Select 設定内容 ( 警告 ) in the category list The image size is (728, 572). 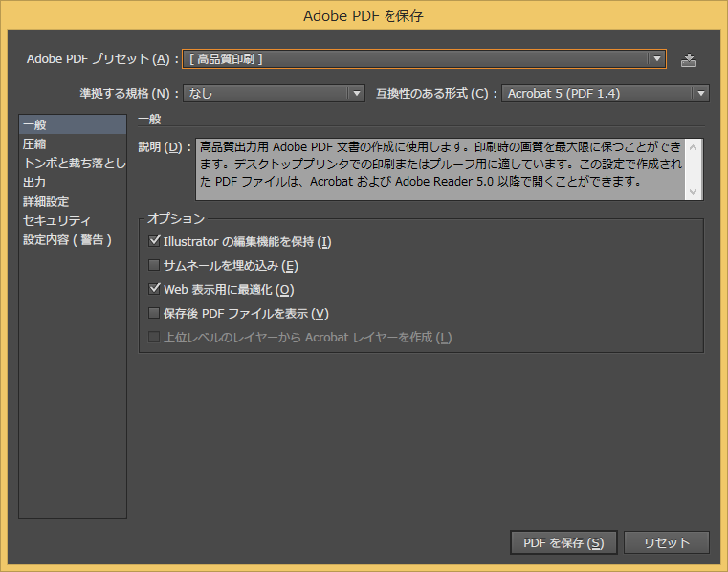click(73, 239)
